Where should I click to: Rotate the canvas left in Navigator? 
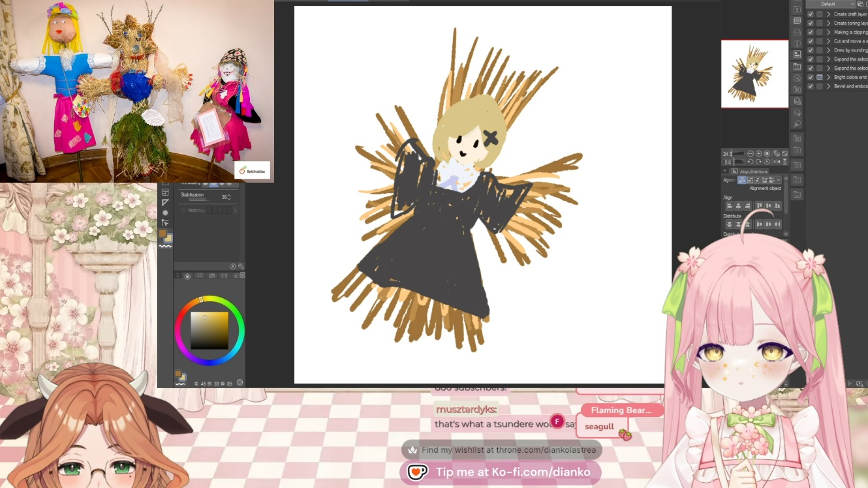pyautogui.click(x=751, y=161)
